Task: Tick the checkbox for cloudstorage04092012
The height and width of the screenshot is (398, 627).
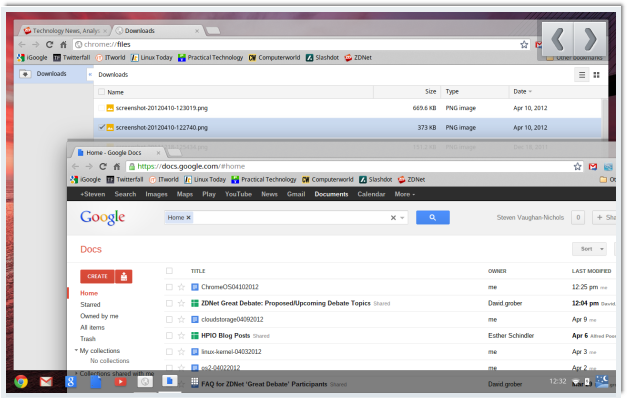Action: 169,320
